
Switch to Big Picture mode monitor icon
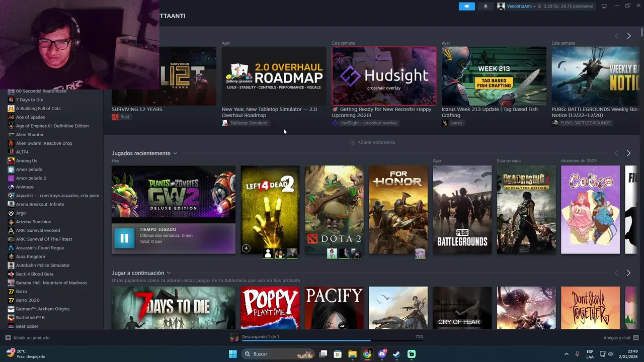click(604, 6)
